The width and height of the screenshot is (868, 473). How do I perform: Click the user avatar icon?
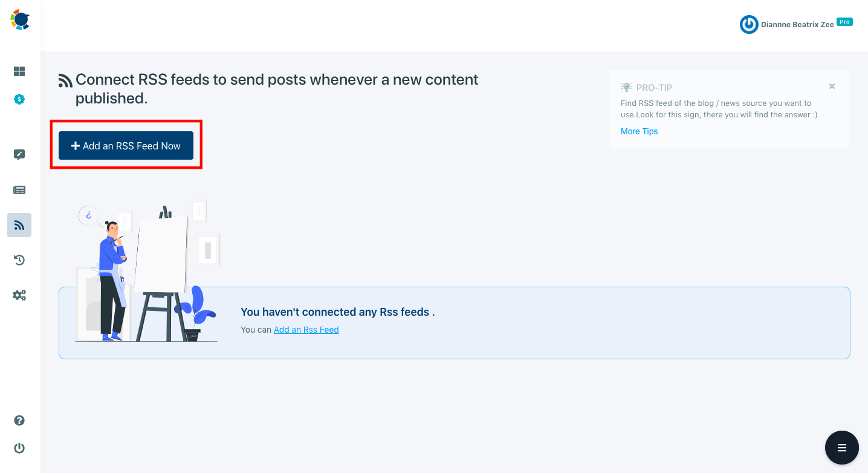(749, 24)
